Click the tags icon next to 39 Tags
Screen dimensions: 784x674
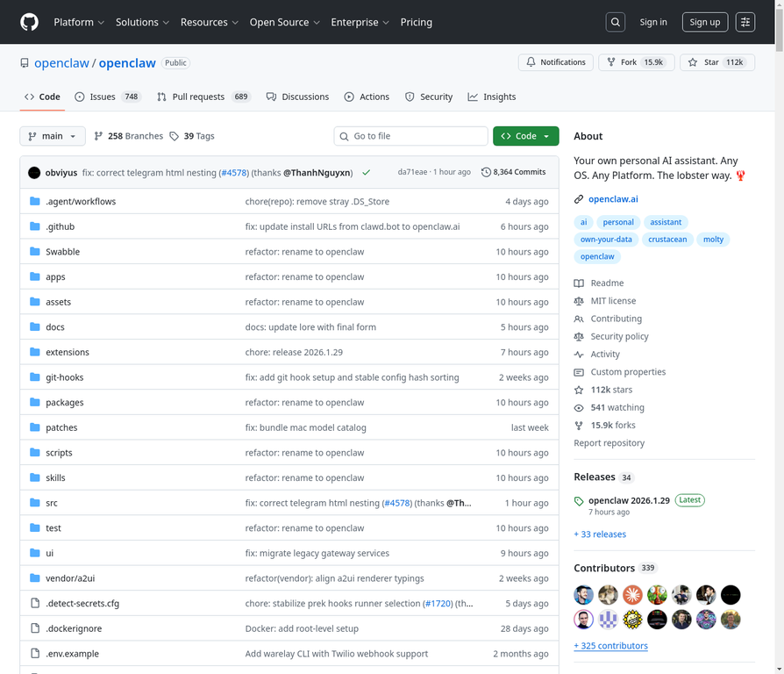pyautogui.click(x=176, y=136)
